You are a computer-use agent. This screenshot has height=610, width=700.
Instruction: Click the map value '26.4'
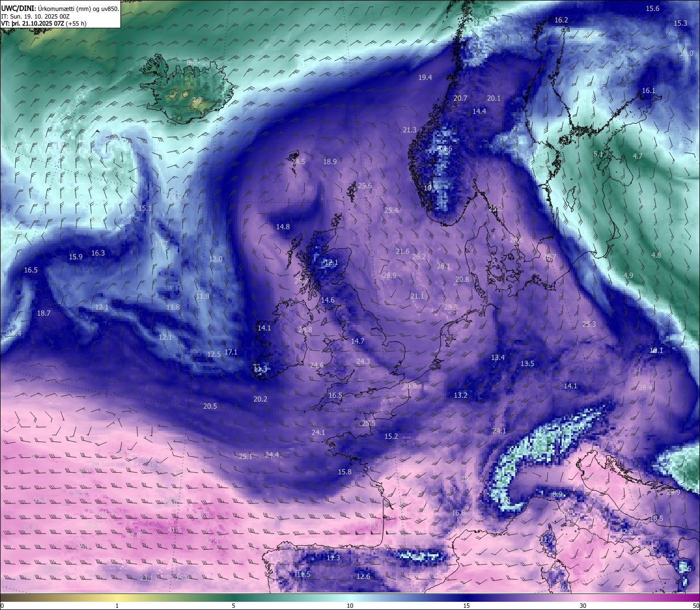coord(645,387)
